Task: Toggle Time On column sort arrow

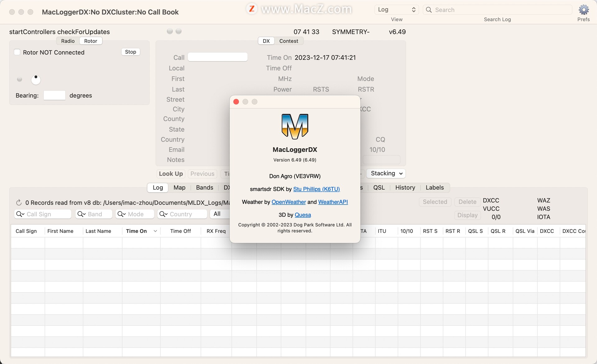Action: point(155,231)
